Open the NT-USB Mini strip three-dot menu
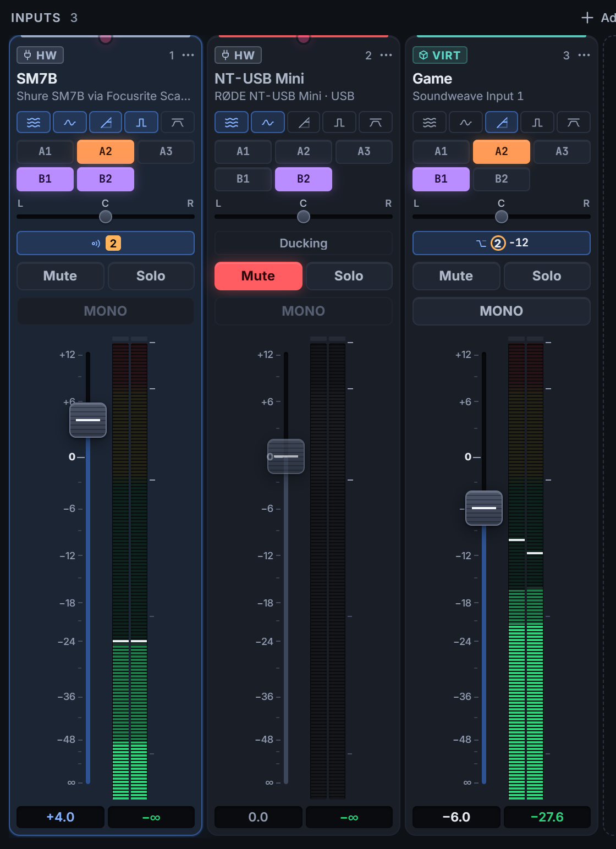The width and height of the screenshot is (616, 849). click(386, 55)
